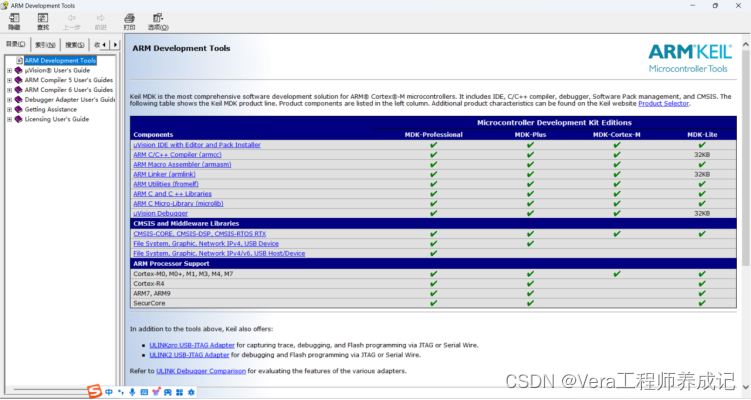Open the ARM C and C++ Libraries link

172,194
